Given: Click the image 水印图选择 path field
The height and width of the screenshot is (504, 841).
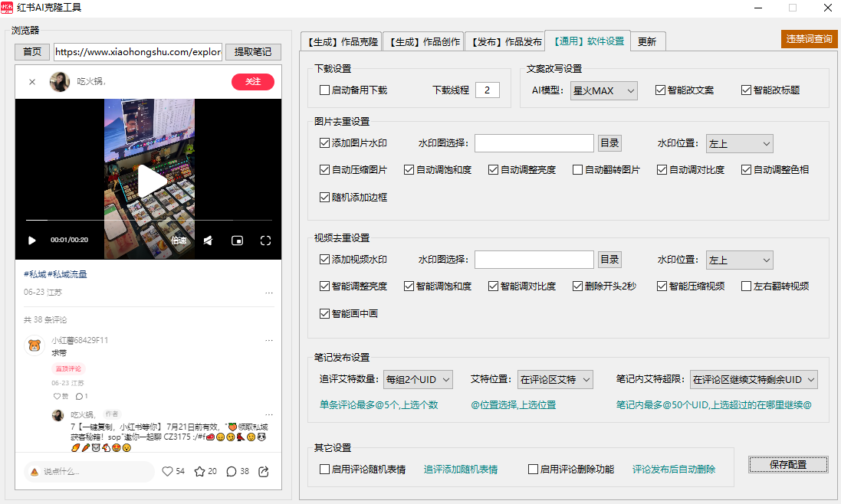Looking at the screenshot, I should coord(534,143).
